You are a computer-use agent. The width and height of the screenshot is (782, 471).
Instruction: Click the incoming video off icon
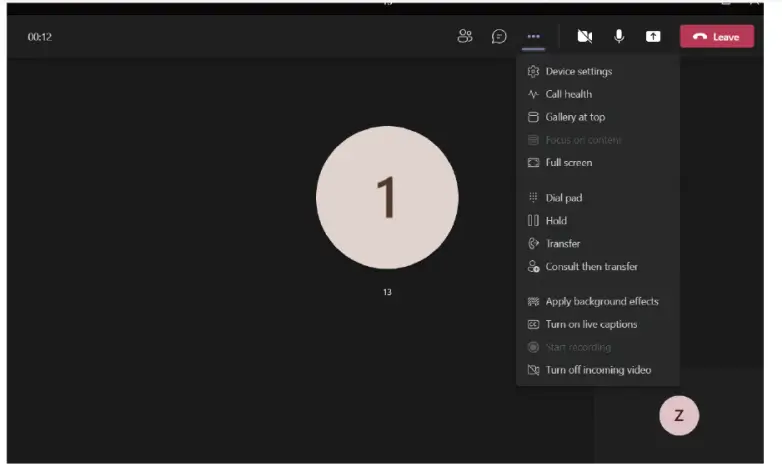click(533, 370)
